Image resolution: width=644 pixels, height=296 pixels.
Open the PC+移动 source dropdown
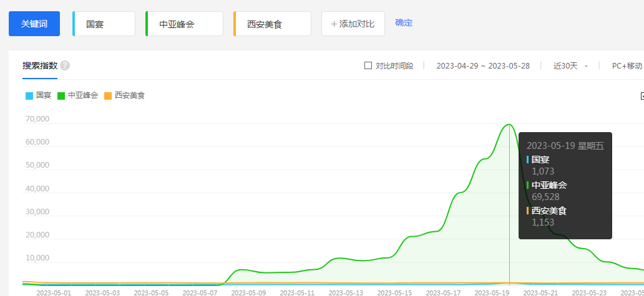[x=627, y=65]
